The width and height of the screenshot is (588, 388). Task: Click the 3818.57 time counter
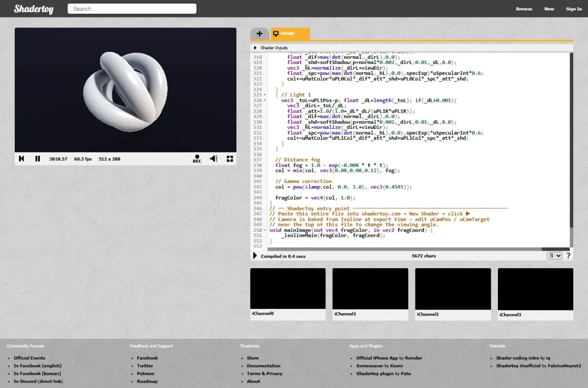click(58, 159)
